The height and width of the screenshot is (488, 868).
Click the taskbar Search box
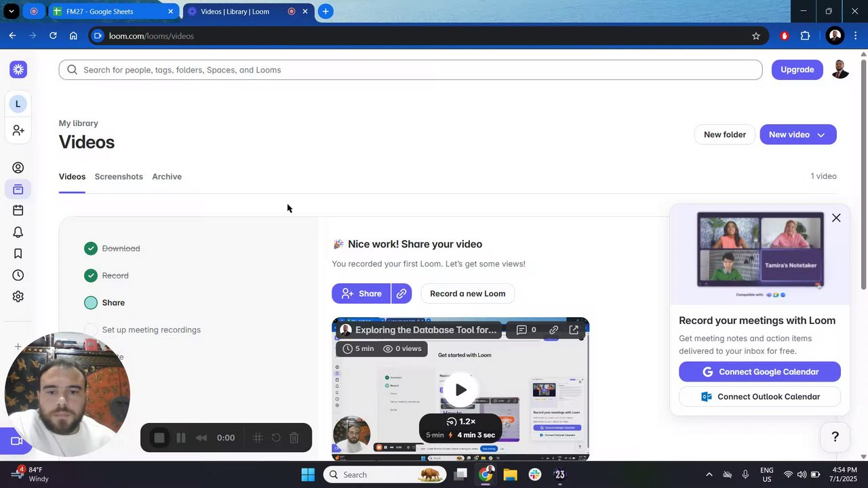click(x=384, y=474)
